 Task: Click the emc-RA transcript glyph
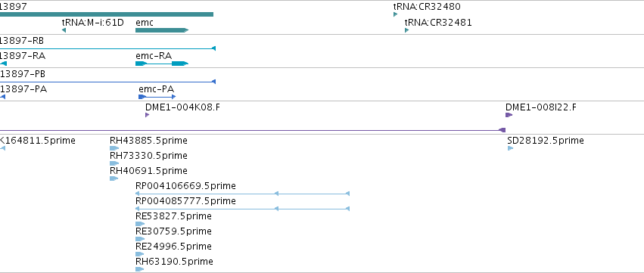pos(162,64)
